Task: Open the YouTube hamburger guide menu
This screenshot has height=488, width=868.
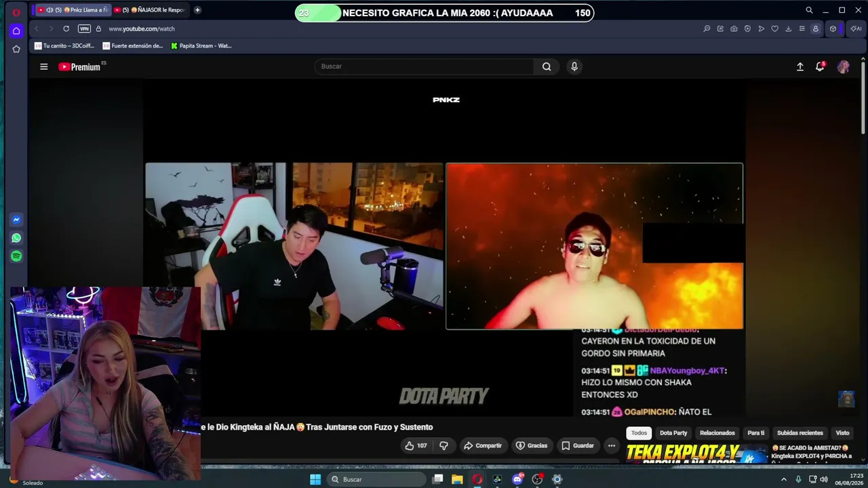Action: click(x=43, y=66)
